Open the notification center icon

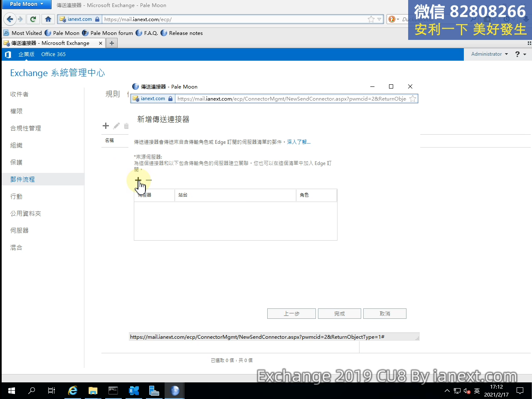coord(520,391)
